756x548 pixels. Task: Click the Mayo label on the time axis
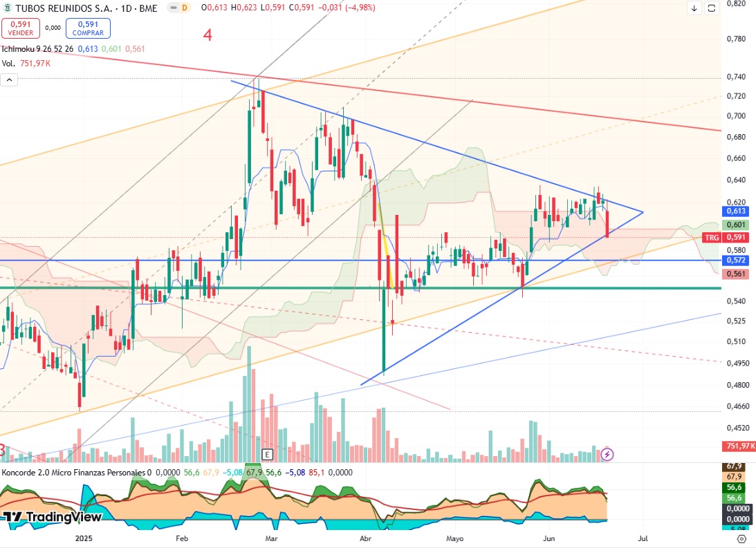(x=454, y=538)
